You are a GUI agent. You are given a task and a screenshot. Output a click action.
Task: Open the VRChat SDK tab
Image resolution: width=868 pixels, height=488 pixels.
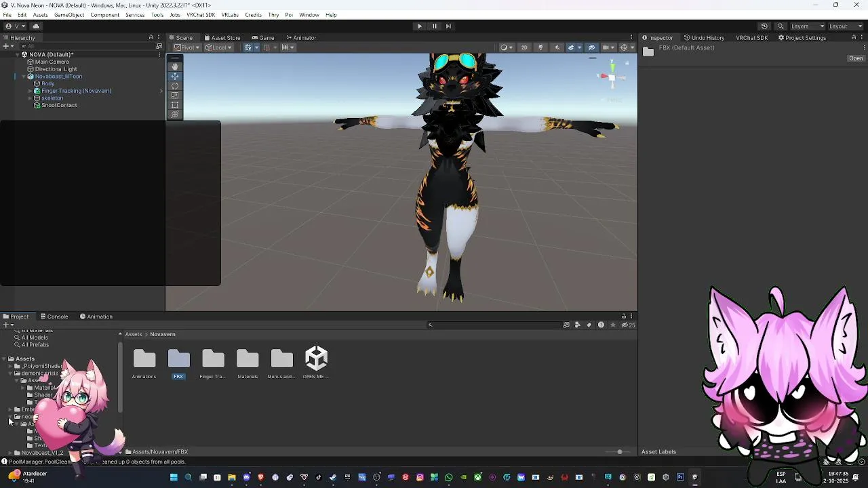[x=752, y=38]
